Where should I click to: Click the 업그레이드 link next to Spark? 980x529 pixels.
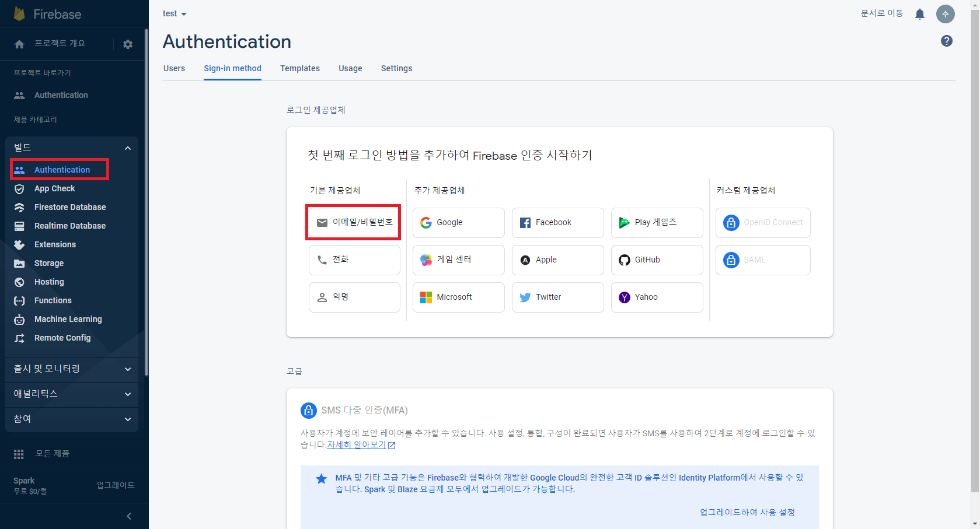116,485
